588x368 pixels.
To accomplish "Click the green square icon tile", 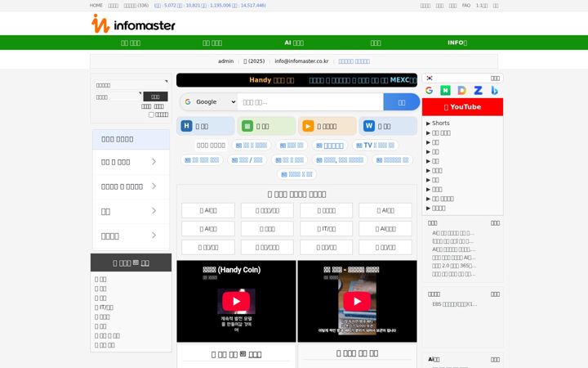I will click(266, 126).
